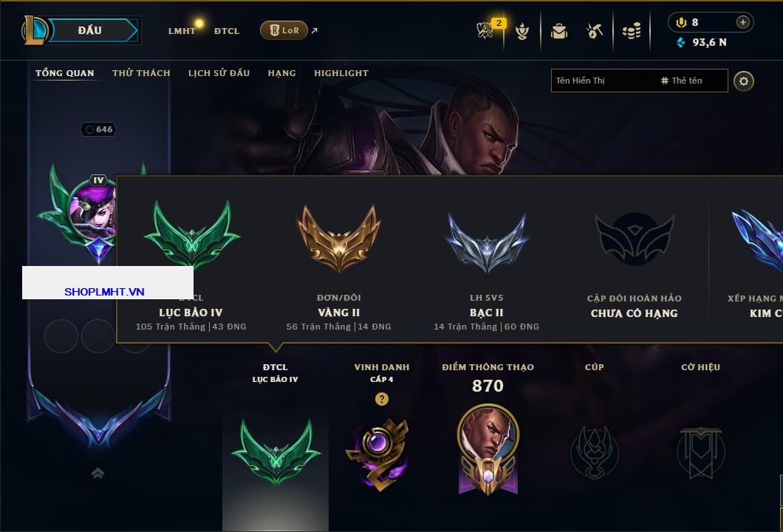Open the Loot hammer icon
This screenshot has height=532, width=783.
[x=594, y=31]
